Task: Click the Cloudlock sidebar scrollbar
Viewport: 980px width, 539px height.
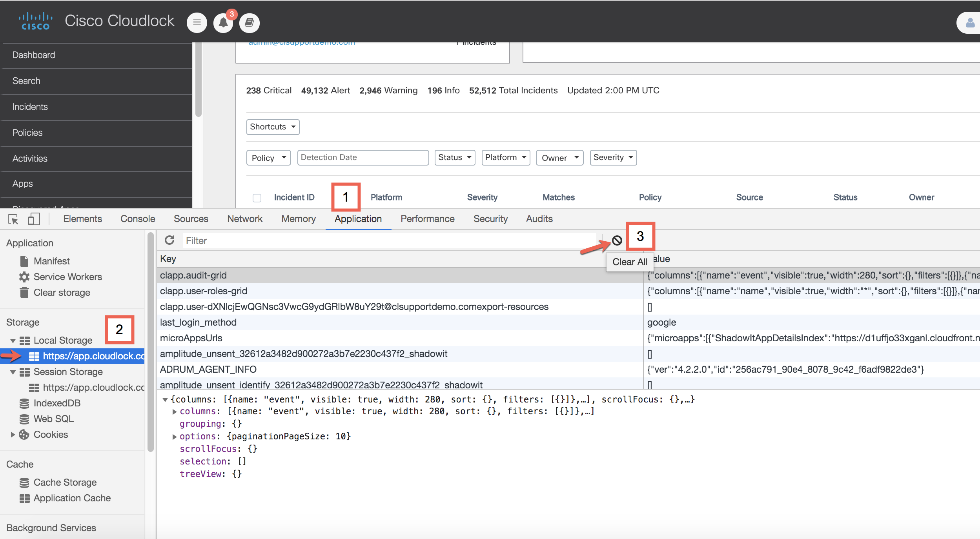Action: [x=199, y=80]
